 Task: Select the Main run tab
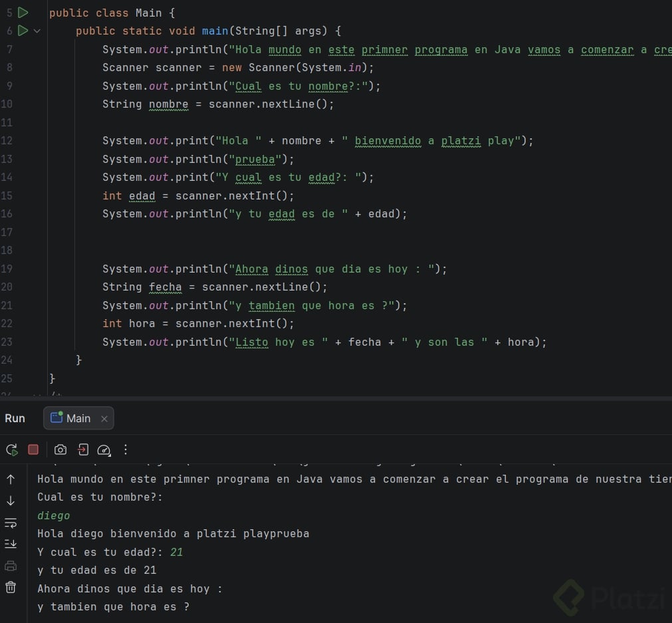click(78, 418)
